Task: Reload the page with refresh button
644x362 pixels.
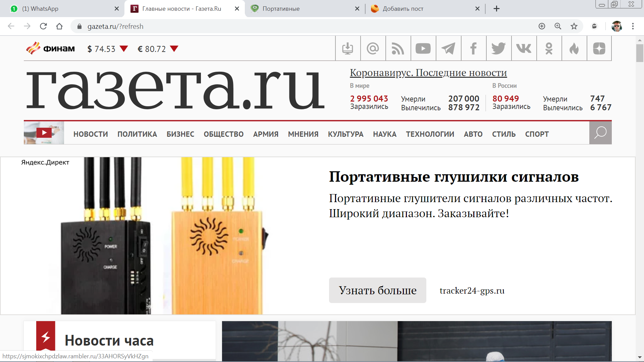Action: tap(43, 26)
